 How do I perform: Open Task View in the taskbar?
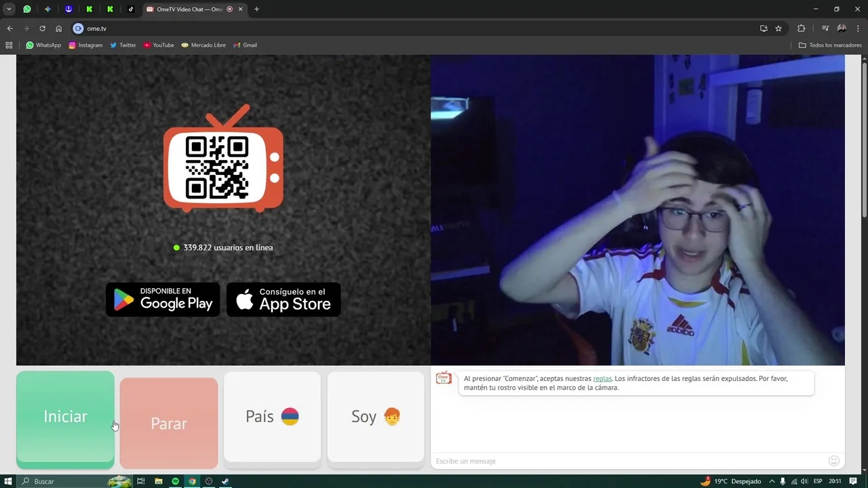[141, 481]
